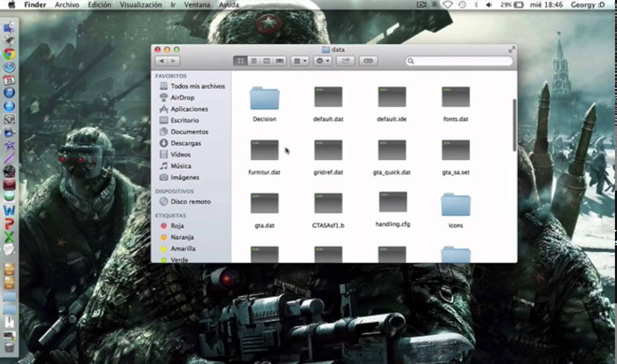This screenshot has height=364, width=617.
Task: Go back with the left arrow
Action: pos(161,61)
